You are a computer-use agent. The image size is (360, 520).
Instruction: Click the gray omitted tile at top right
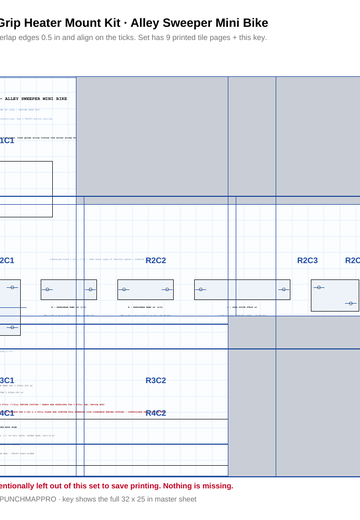pos(318,137)
